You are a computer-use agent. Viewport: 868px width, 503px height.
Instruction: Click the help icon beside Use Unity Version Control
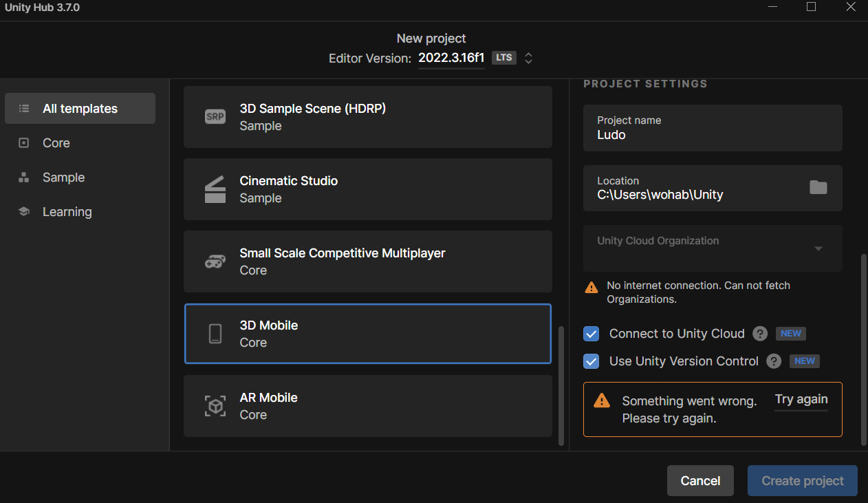(x=774, y=361)
